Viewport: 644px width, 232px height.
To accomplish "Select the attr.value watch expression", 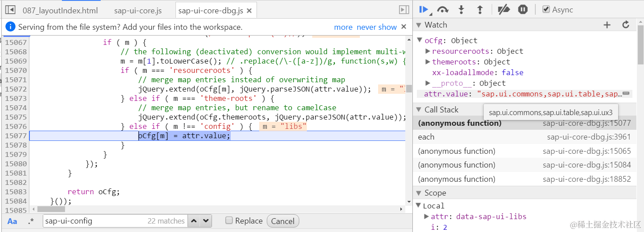I will coord(526,94).
